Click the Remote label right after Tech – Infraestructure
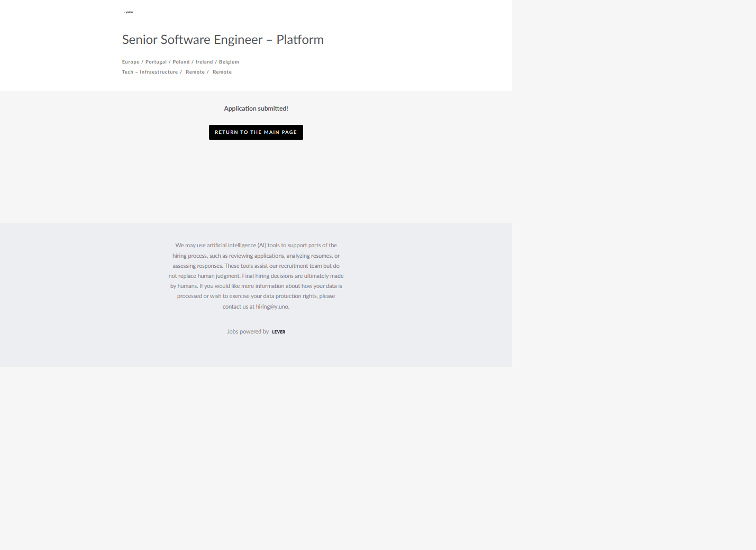 (x=195, y=72)
